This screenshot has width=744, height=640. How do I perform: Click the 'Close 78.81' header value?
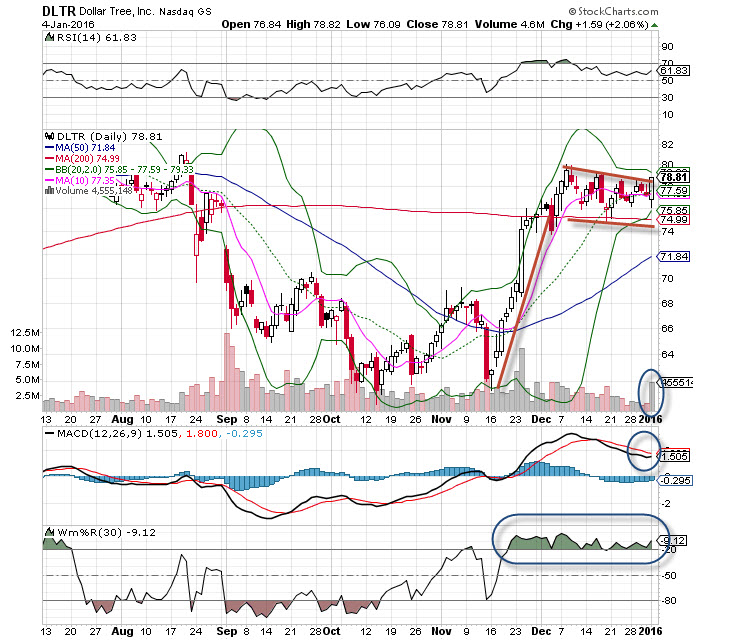pos(437,24)
